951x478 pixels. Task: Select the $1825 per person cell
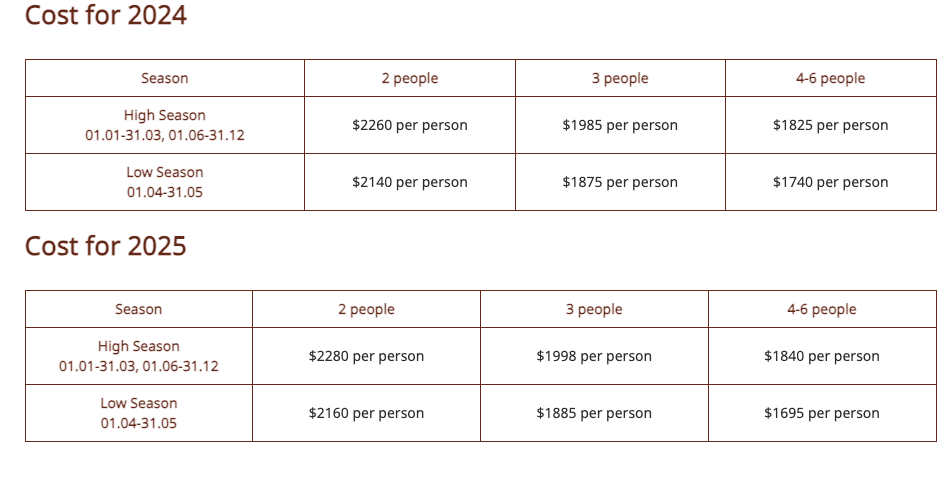[x=830, y=125]
